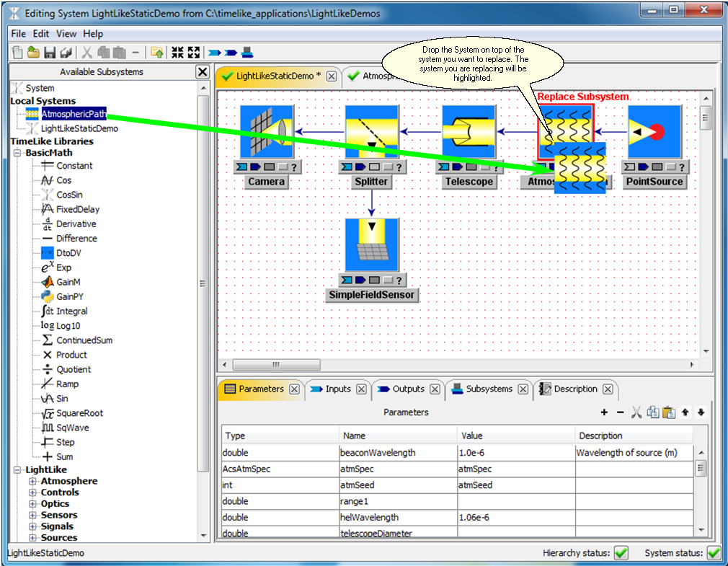Expand the Atmosphere library folder

(32, 481)
